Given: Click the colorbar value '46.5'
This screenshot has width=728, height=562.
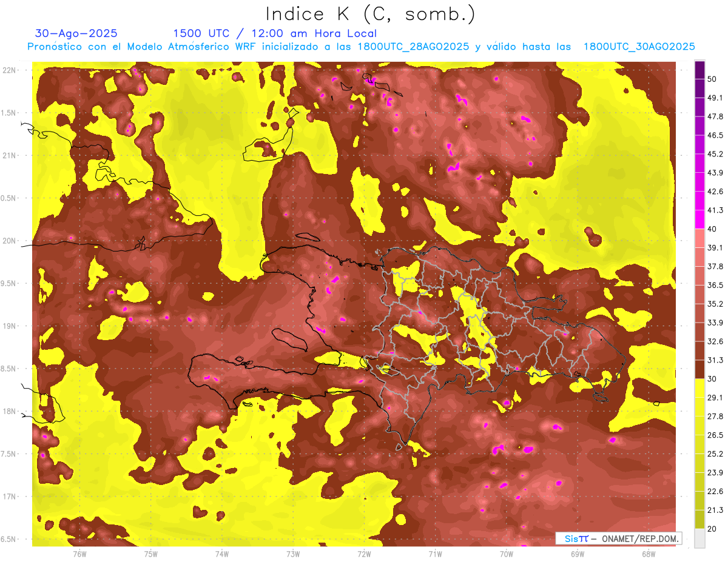Looking at the screenshot, I should [715, 135].
